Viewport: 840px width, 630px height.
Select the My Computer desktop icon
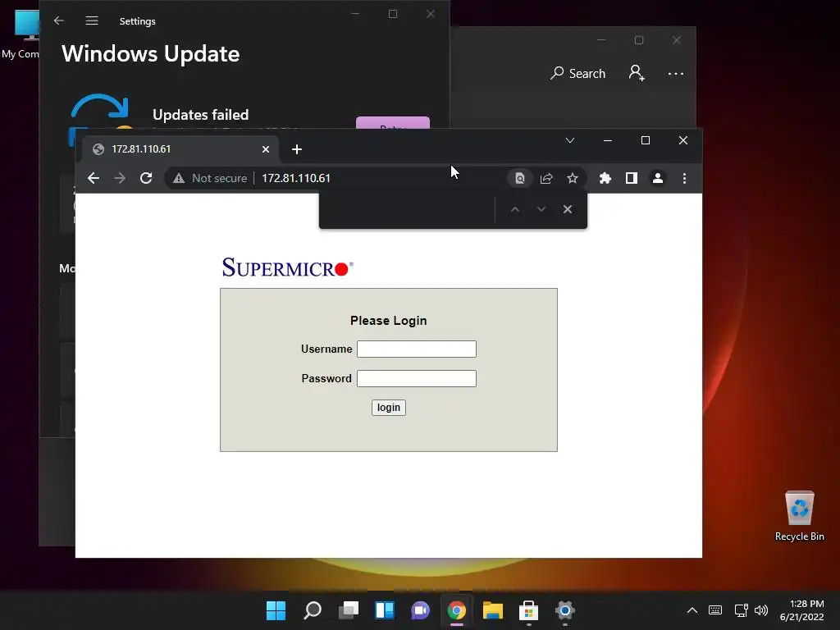(21, 34)
